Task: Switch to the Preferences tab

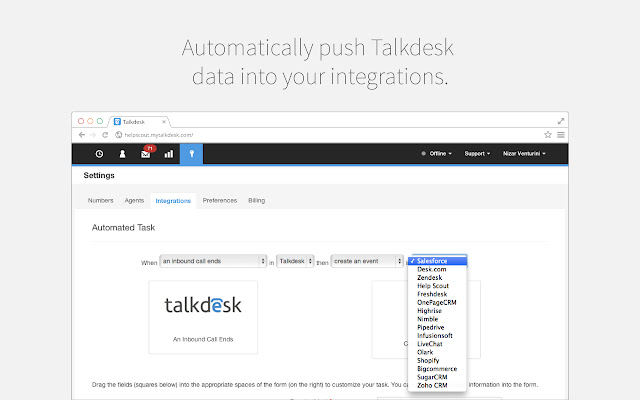Action: 220,200
